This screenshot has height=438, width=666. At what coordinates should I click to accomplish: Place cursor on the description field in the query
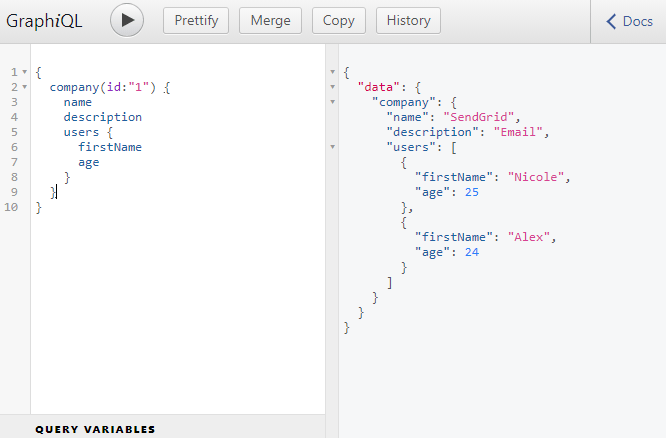click(x=102, y=117)
